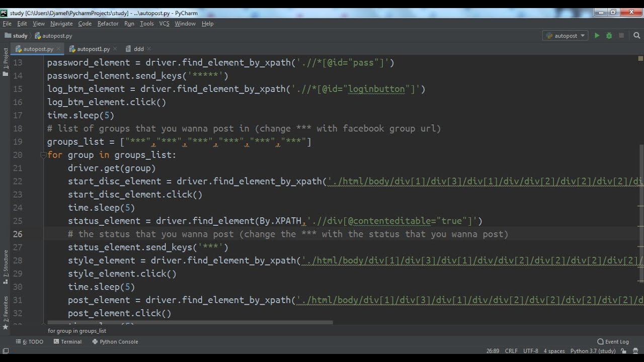Open the Run menu
This screenshot has width=644, height=362.
(129, 24)
